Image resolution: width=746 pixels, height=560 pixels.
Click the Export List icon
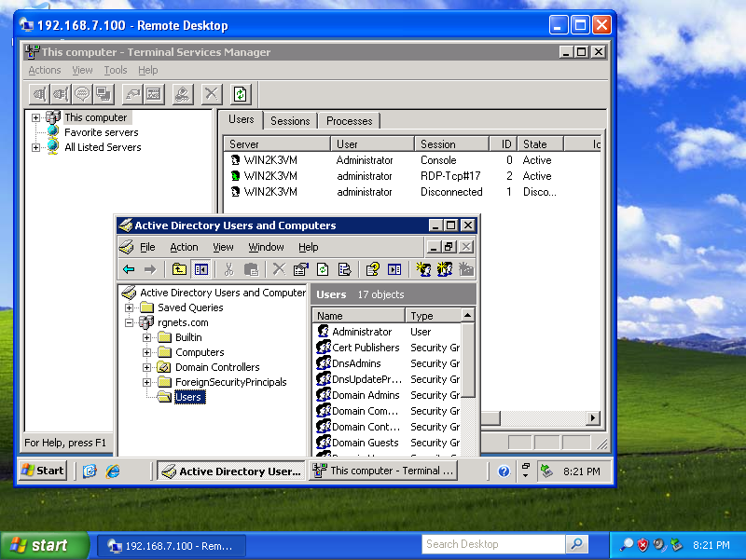pyautogui.click(x=344, y=269)
